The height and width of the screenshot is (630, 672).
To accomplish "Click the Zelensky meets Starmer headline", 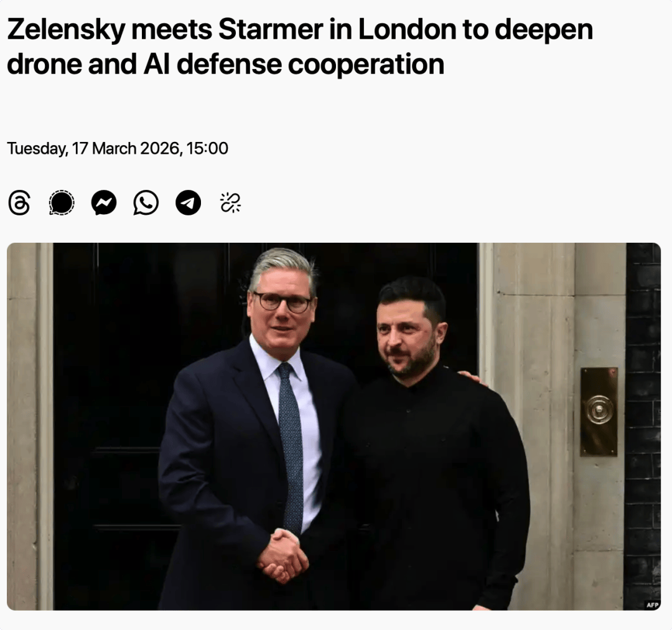I will pos(300,47).
